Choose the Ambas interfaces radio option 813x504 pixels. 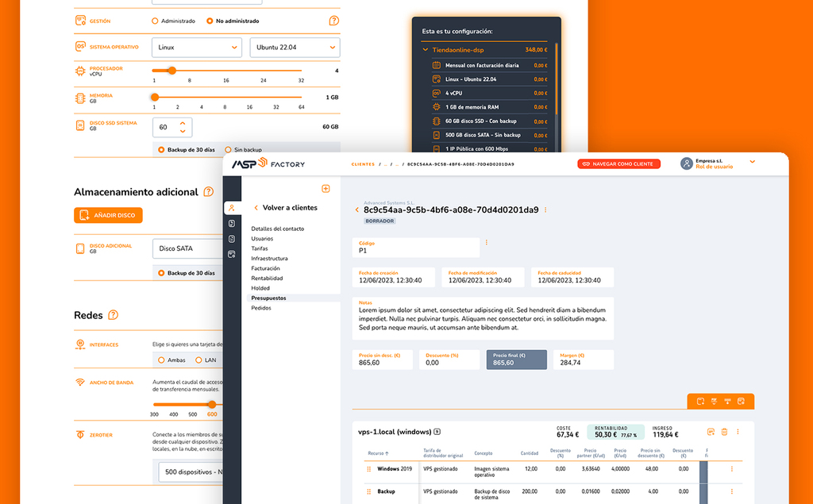[161, 360]
